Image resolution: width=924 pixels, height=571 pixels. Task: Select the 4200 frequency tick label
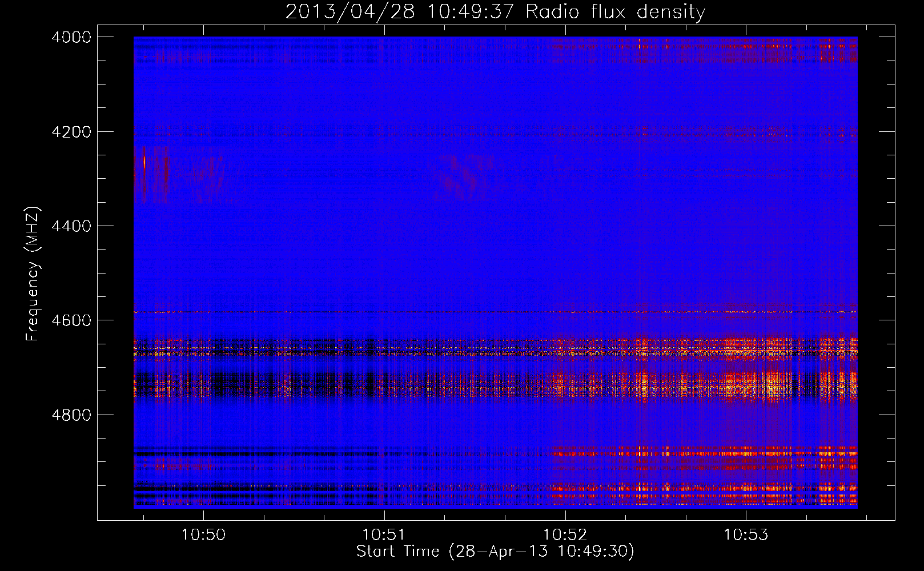tap(71, 132)
